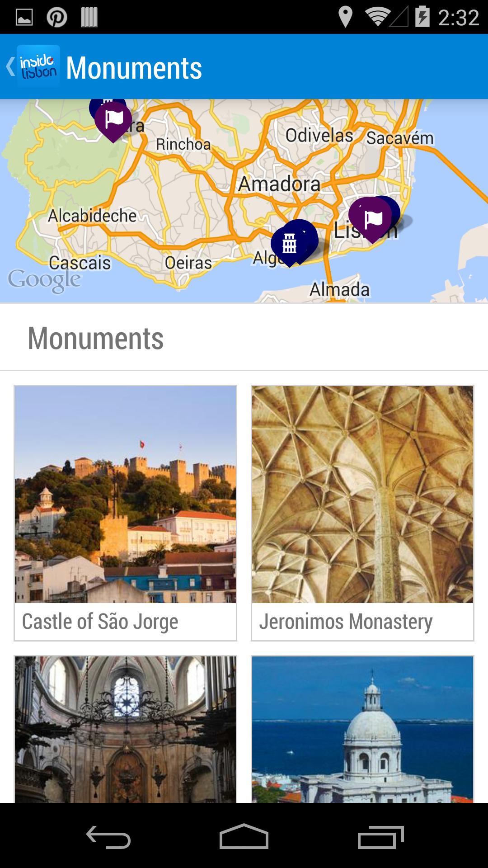This screenshot has width=488, height=868.
Task: Tap the Inside Lisbon app logo
Action: click(x=38, y=66)
